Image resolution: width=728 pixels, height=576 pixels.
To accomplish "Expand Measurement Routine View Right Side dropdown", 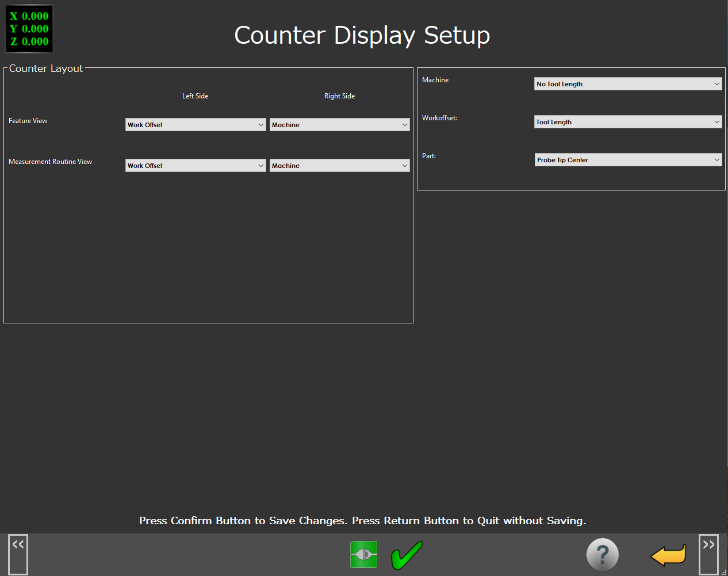I will [339, 166].
